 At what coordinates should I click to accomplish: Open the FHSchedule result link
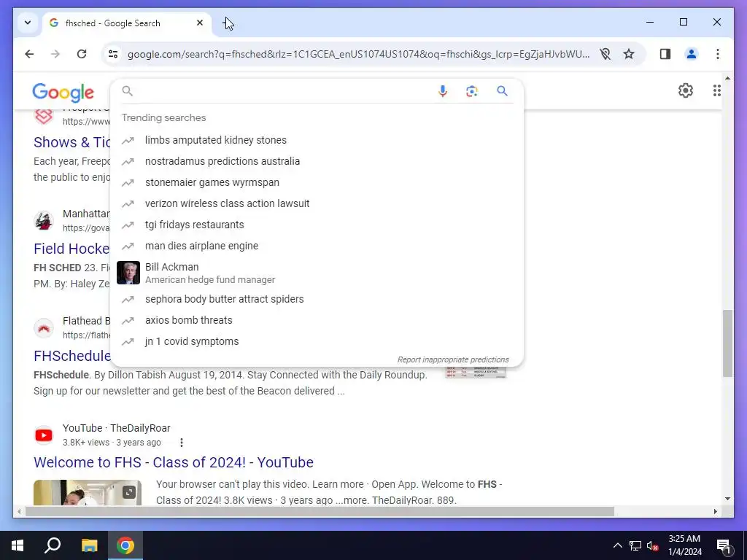tap(72, 356)
